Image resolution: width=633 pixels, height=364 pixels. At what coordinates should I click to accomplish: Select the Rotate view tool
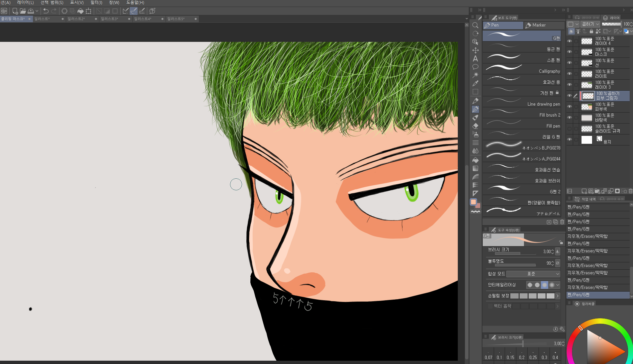[x=475, y=34]
